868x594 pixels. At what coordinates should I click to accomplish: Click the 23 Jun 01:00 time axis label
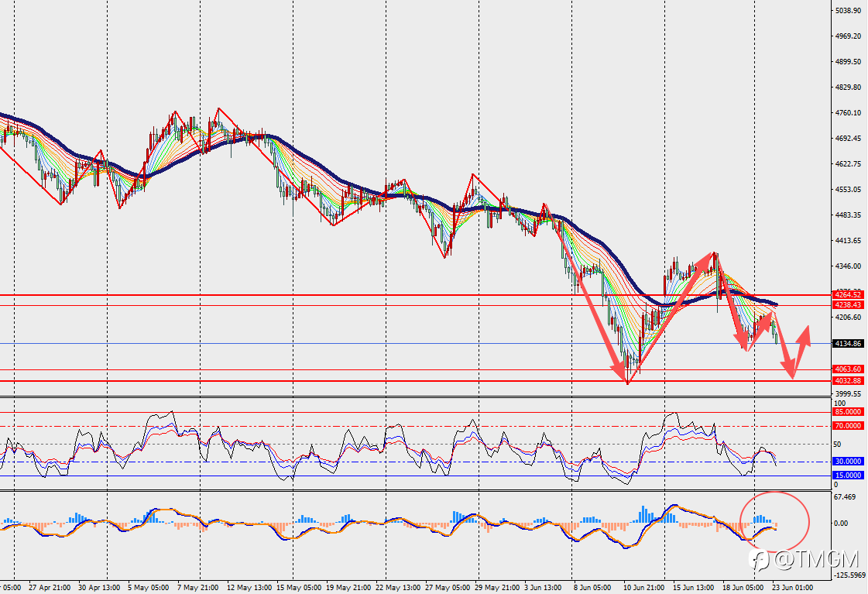click(792, 588)
